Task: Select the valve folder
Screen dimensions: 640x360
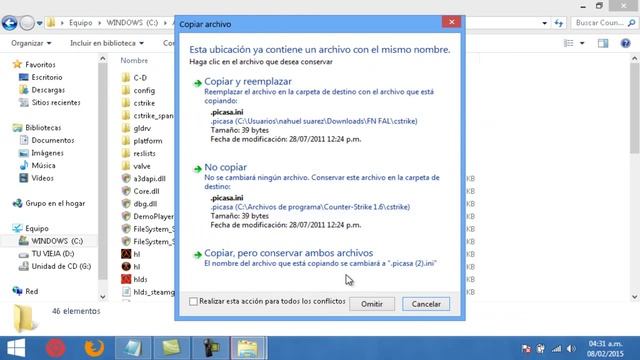Action: click(x=142, y=167)
